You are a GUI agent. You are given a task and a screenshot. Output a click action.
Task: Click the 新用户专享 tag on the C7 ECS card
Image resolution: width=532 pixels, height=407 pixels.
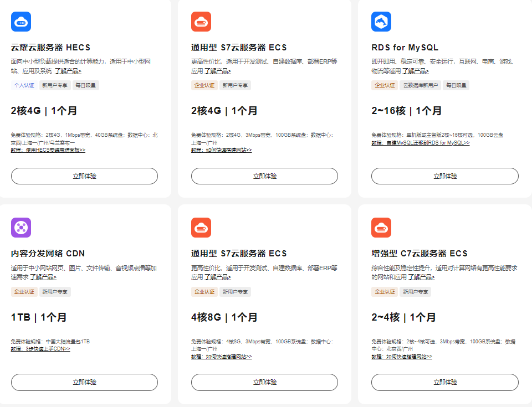pyautogui.click(x=415, y=292)
